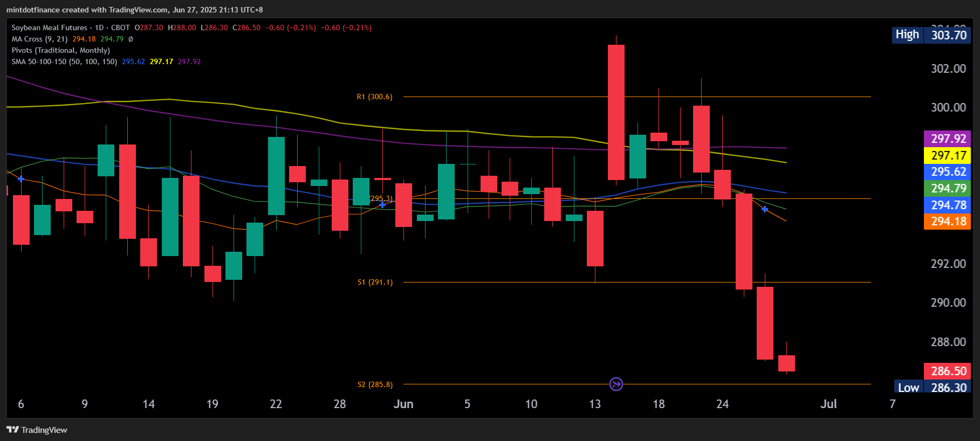Click the blue cross marker beside the (295.3) label
The height and width of the screenshot is (441, 980).
382,204
